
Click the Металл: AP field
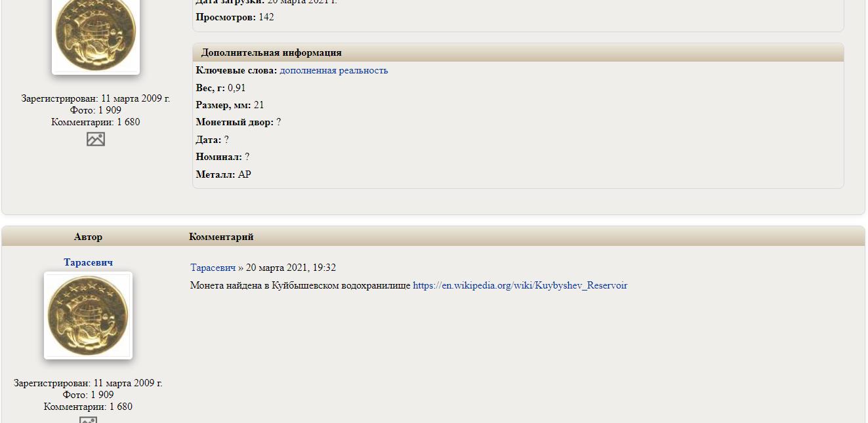click(x=223, y=174)
